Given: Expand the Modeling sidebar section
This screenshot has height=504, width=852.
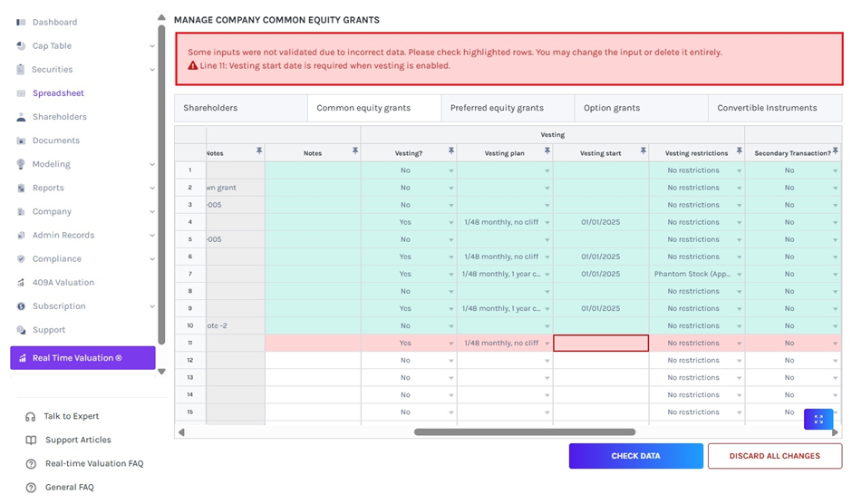Looking at the screenshot, I should (x=151, y=165).
